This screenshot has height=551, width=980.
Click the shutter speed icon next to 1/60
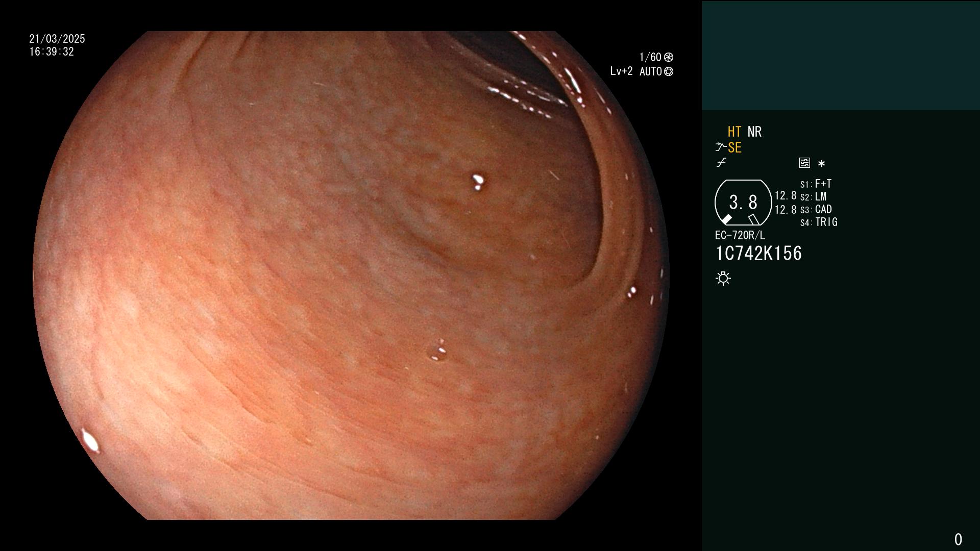669,57
